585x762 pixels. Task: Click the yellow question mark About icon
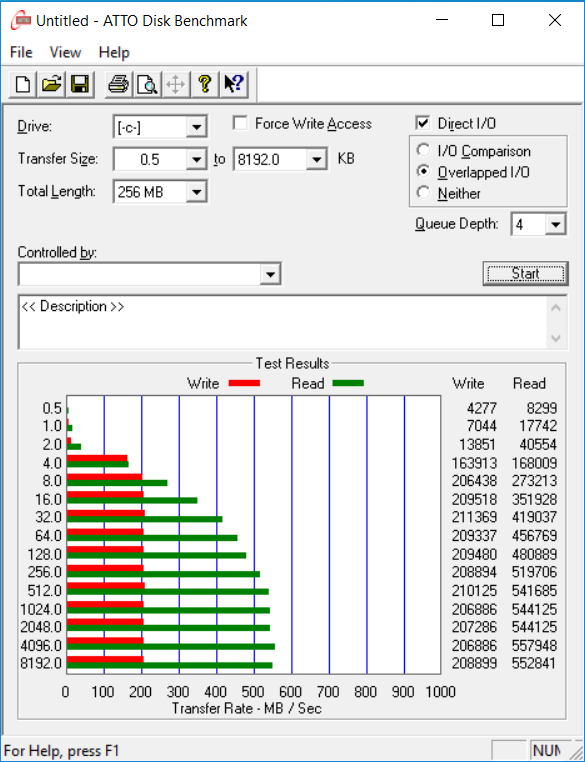pyautogui.click(x=205, y=85)
